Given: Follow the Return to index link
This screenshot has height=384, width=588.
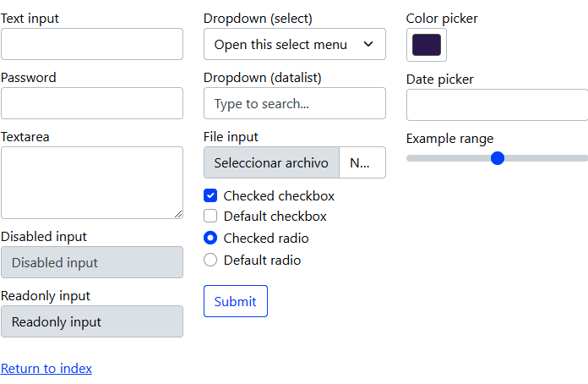Looking at the screenshot, I should (46, 369).
